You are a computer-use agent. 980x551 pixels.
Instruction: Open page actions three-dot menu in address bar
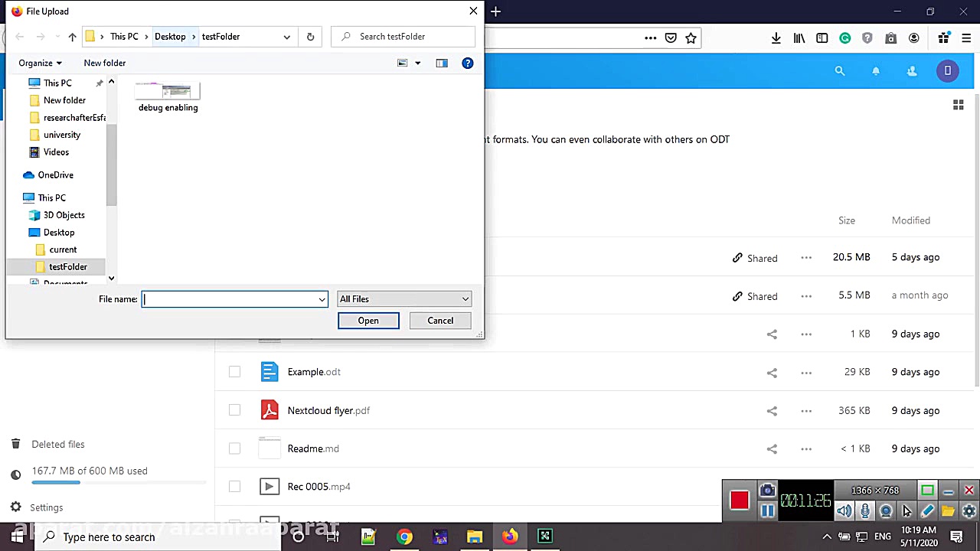(x=651, y=38)
